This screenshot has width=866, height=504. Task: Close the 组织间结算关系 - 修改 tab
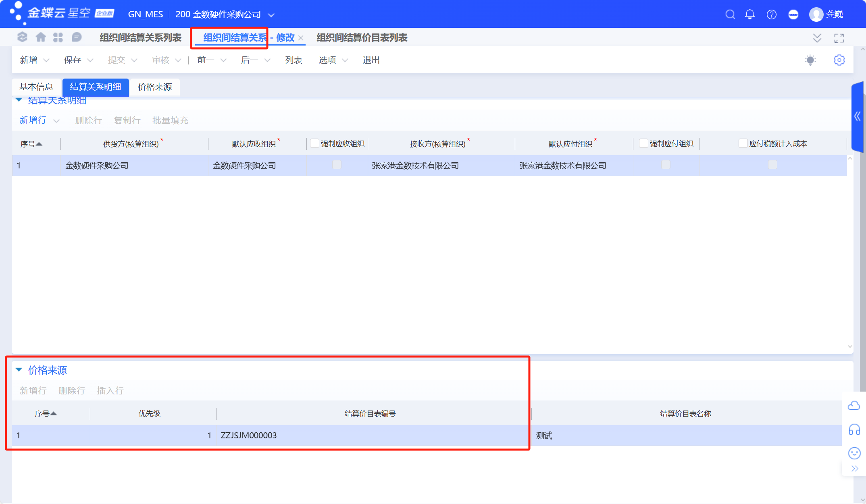(x=301, y=38)
